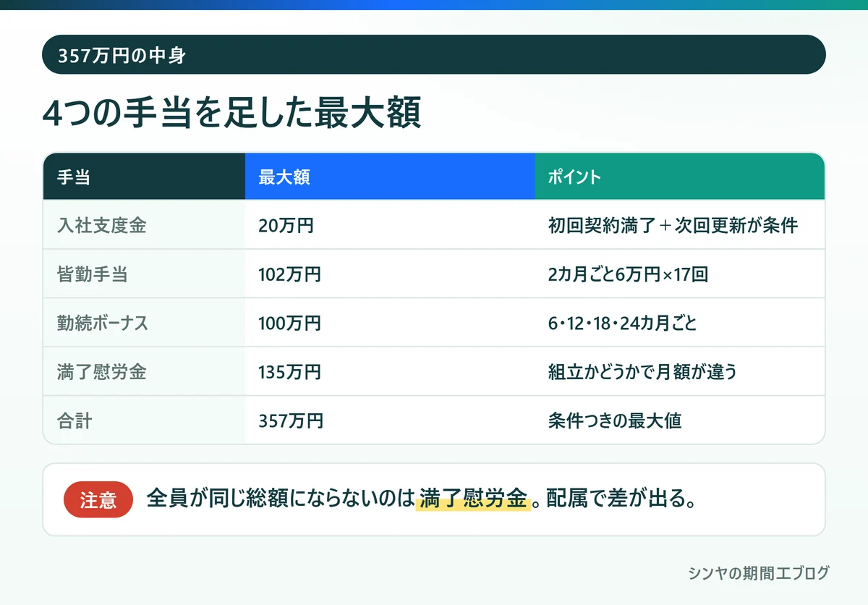The width and height of the screenshot is (868, 605).
Task: Click the footer credit シンヤの期間工ブログ
Action: coord(759,573)
